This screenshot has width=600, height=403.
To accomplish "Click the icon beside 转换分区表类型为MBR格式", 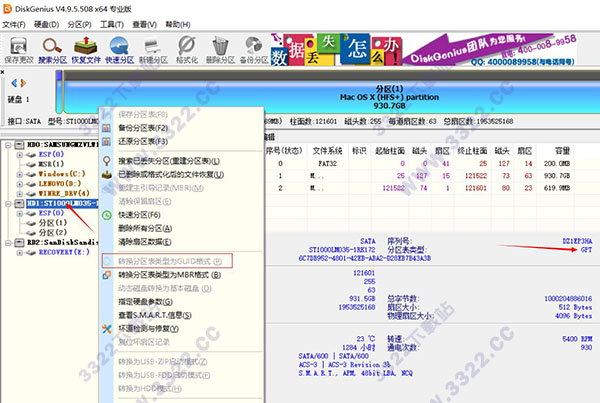I will tap(107, 275).
